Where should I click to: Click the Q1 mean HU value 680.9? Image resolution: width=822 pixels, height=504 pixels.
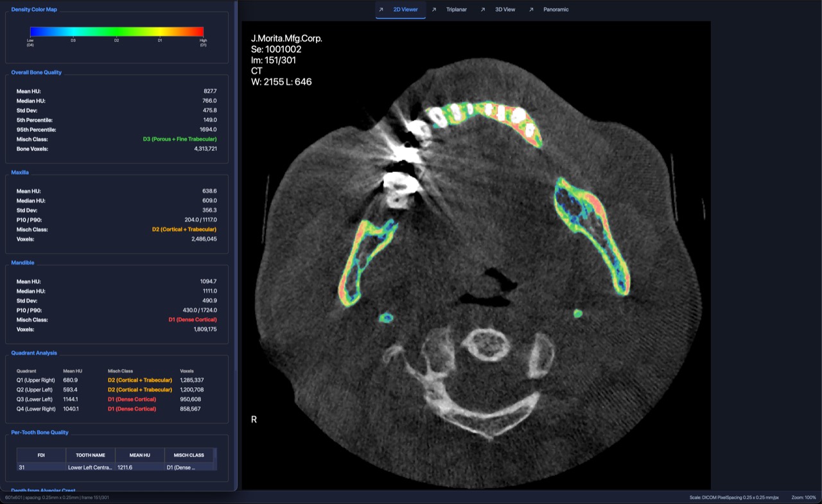pyautogui.click(x=70, y=380)
